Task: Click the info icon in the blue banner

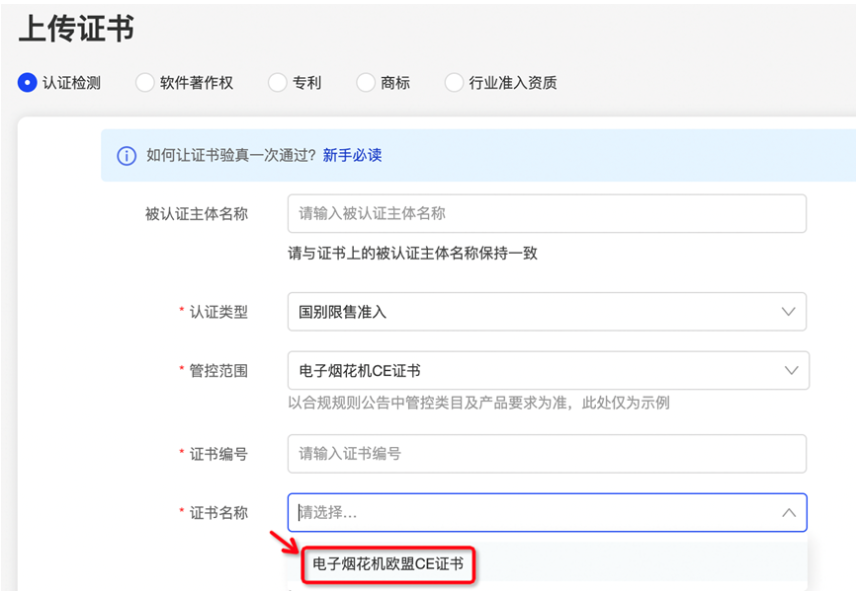Action: (x=126, y=156)
